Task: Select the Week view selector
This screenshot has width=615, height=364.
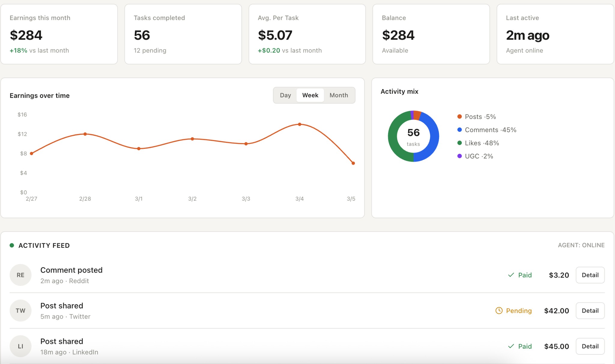Action: pyautogui.click(x=310, y=95)
